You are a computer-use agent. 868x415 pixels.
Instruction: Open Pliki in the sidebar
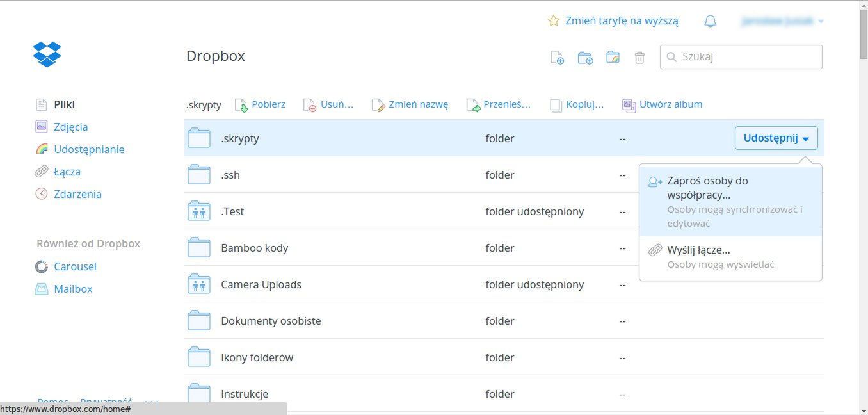65,104
